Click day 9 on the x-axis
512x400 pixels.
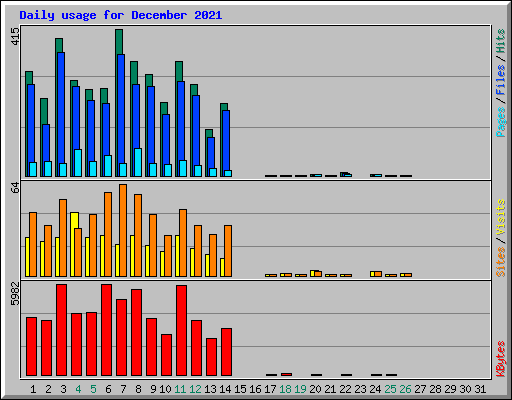point(153,389)
